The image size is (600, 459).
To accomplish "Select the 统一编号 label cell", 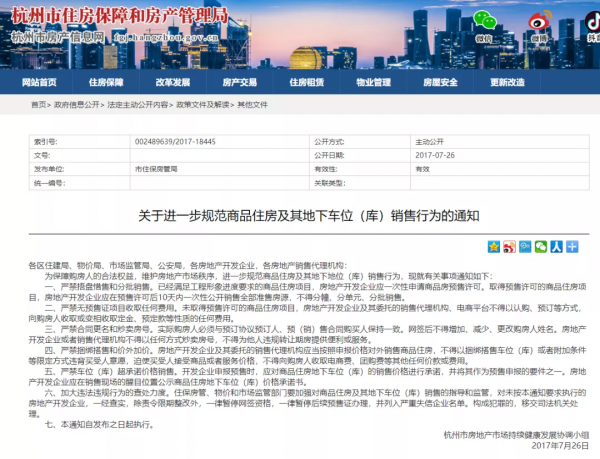I will 80,183.
